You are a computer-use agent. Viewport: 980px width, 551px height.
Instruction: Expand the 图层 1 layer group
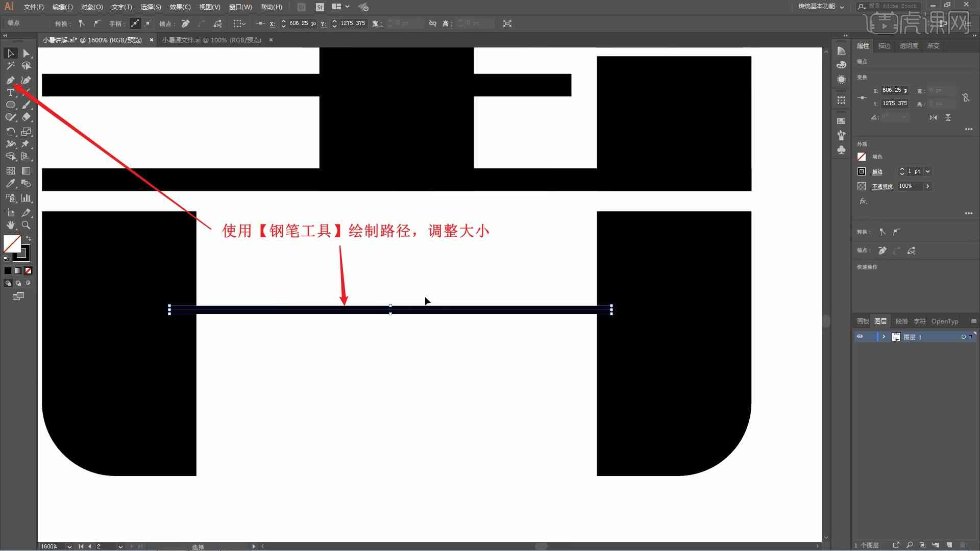[884, 336]
